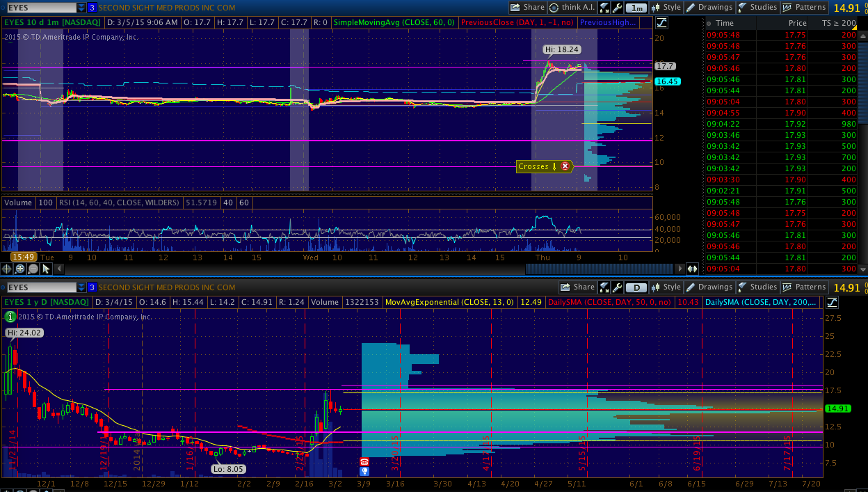
Task: Click the red phone earnings event icon
Action: click(x=364, y=462)
